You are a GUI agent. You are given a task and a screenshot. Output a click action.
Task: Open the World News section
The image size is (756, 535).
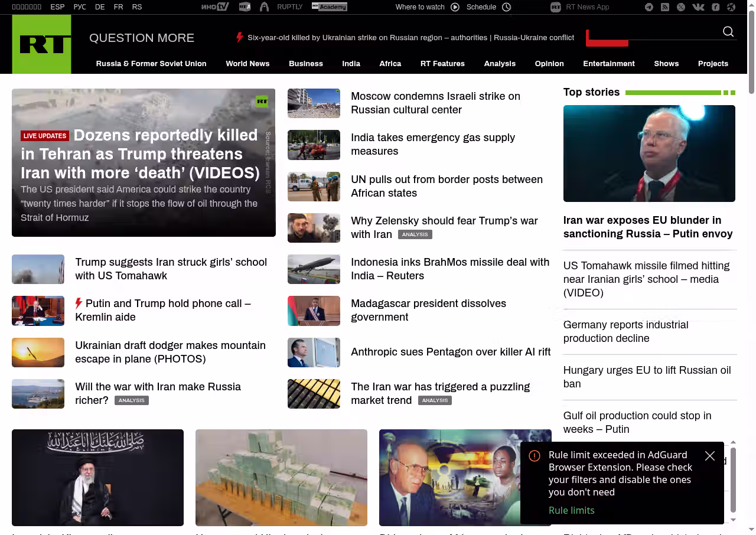[247, 64]
